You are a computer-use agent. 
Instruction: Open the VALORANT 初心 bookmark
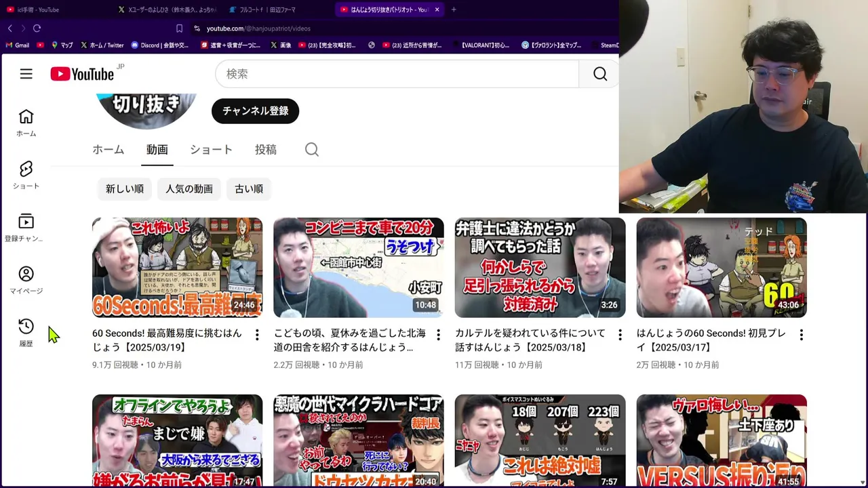(x=480, y=45)
